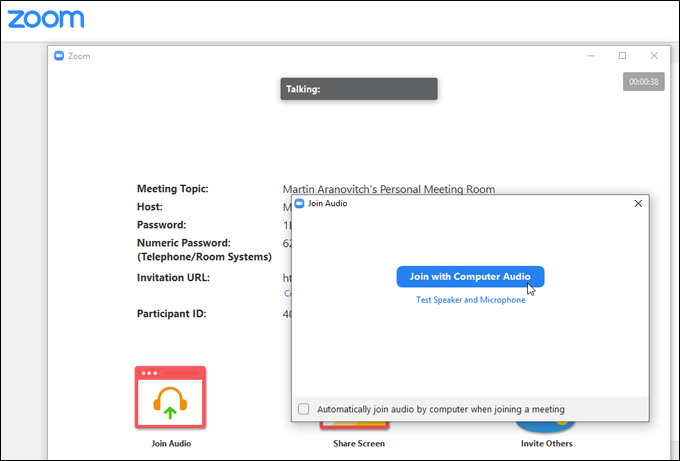Click the Host: label

click(x=150, y=207)
